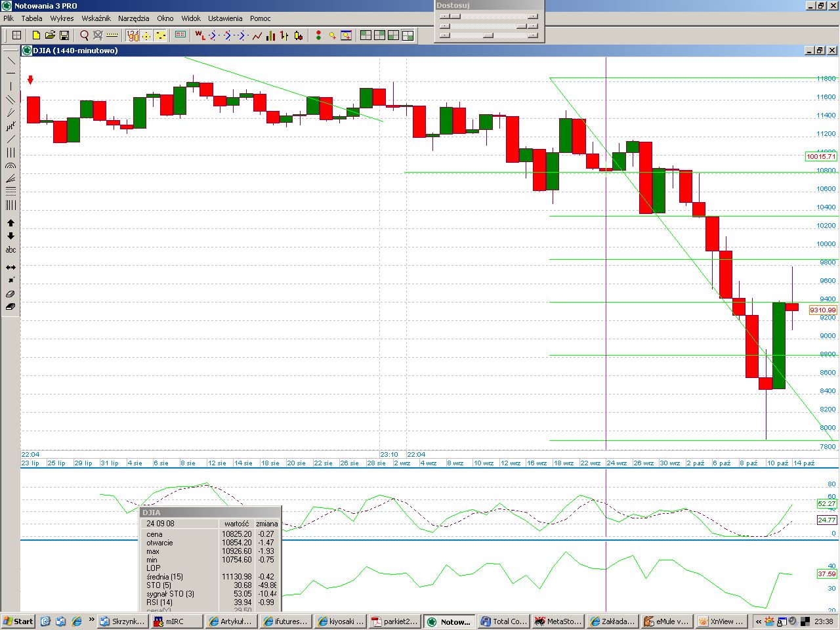Switch to candlestick chart type icon
840x630 pixels.
[x=299, y=35]
